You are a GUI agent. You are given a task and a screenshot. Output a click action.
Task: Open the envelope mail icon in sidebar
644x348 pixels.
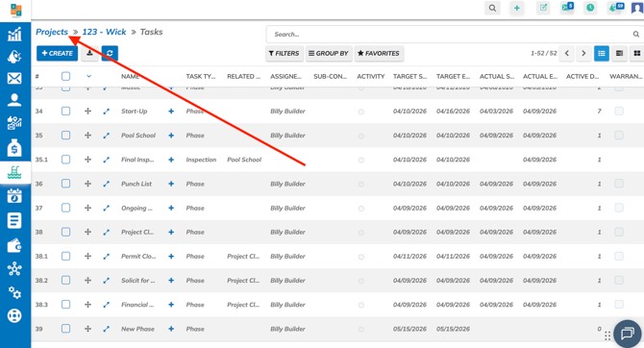14,78
